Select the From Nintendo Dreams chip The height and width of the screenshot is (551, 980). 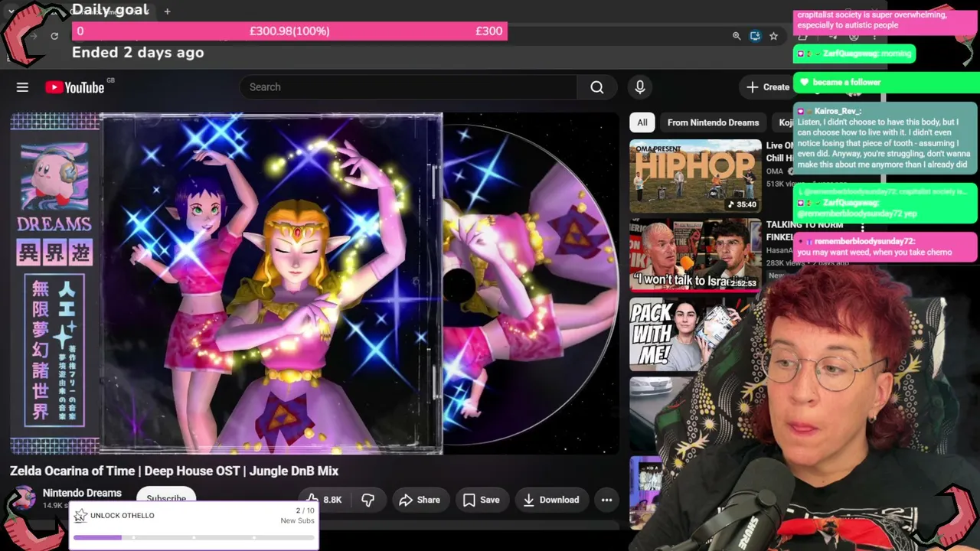tap(713, 122)
